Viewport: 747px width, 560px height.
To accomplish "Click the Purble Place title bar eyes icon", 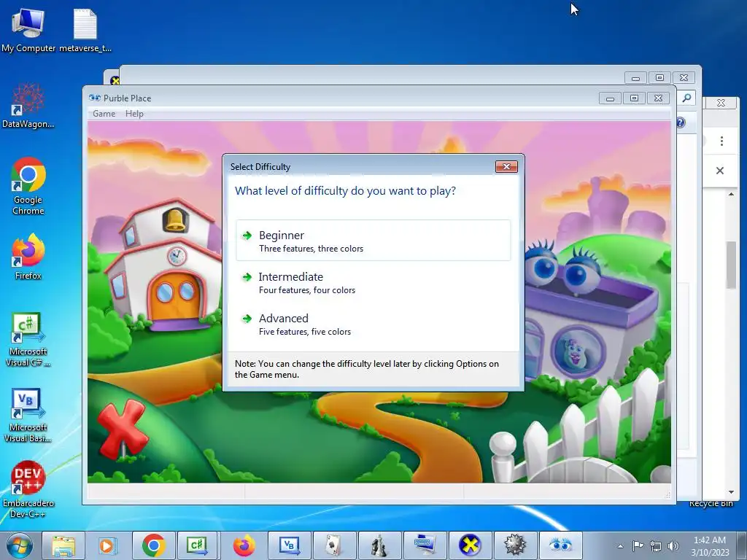I will coord(95,98).
